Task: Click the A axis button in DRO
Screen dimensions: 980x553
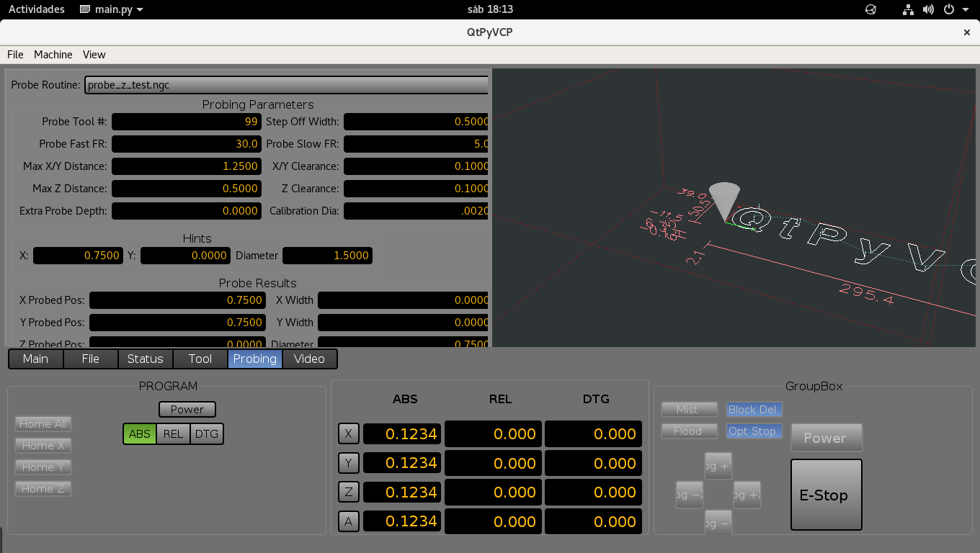Action: coord(349,521)
